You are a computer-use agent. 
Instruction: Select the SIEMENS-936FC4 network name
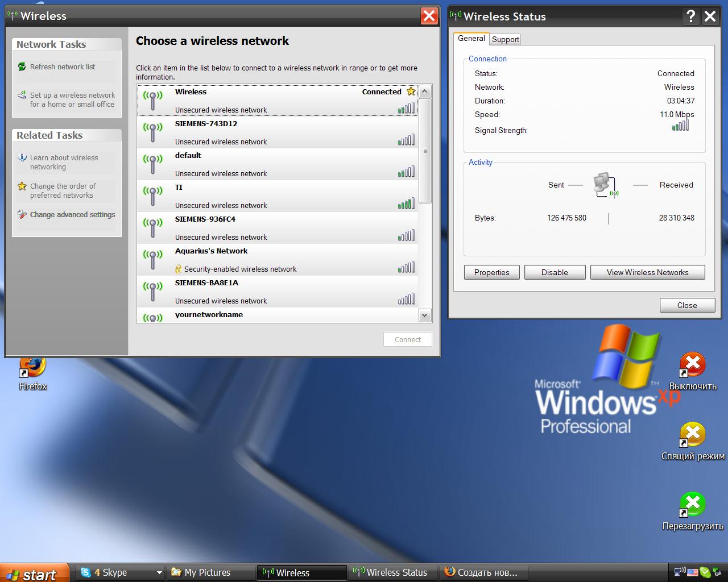pos(205,219)
